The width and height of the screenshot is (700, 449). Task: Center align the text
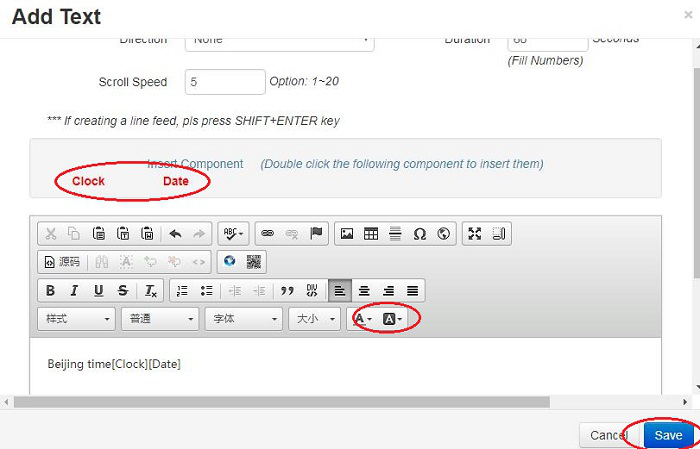click(x=364, y=291)
